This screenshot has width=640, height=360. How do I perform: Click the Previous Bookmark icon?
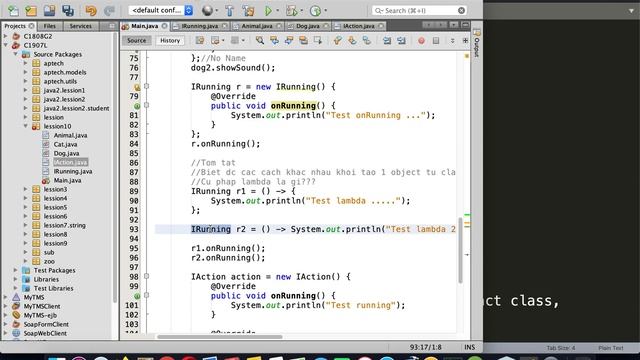(x=337, y=40)
